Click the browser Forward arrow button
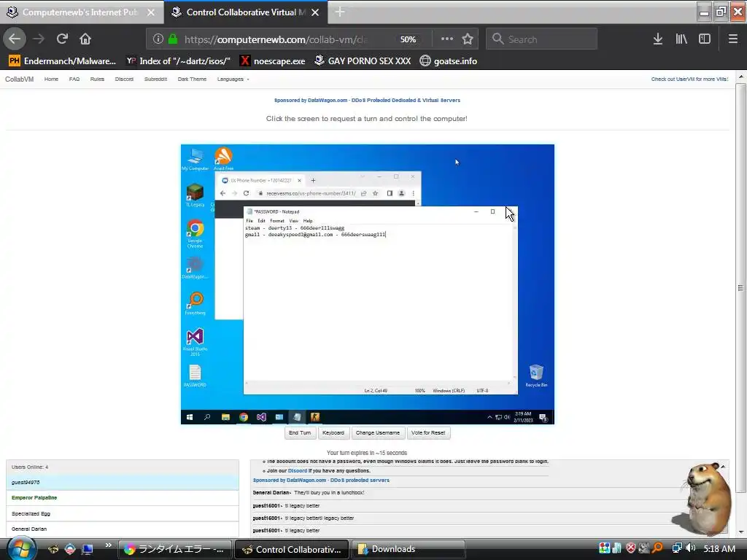The width and height of the screenshot is (747, 560). pos(39,39)
